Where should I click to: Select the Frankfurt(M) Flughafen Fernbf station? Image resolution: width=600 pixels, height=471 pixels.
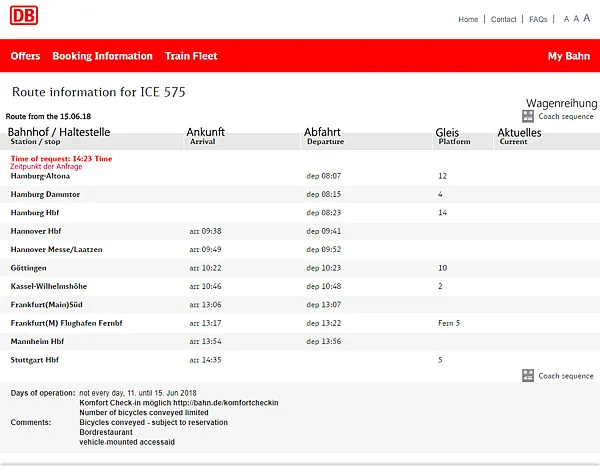(x=64, y=323)
